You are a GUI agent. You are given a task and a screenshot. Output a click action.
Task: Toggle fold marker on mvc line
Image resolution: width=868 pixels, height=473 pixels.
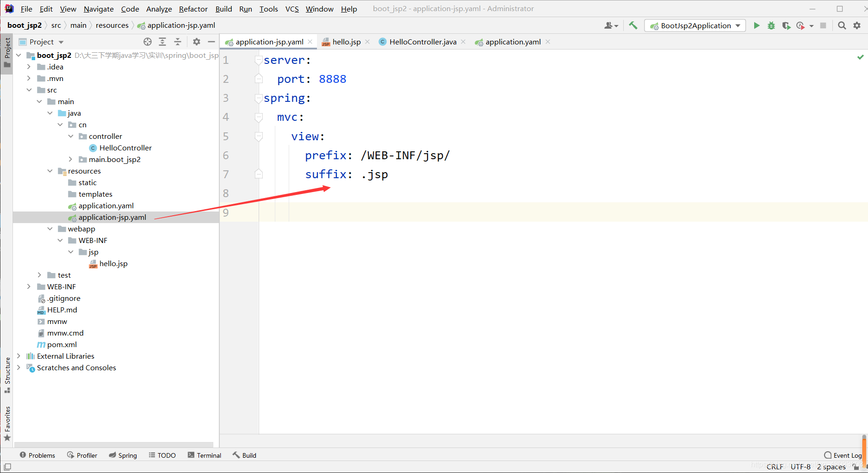click(x=259, y=117)
